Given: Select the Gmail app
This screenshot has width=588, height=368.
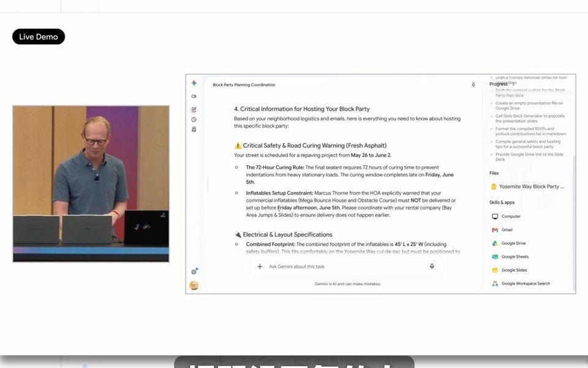Looking at the screenshot, I should [x=502, y=230].
